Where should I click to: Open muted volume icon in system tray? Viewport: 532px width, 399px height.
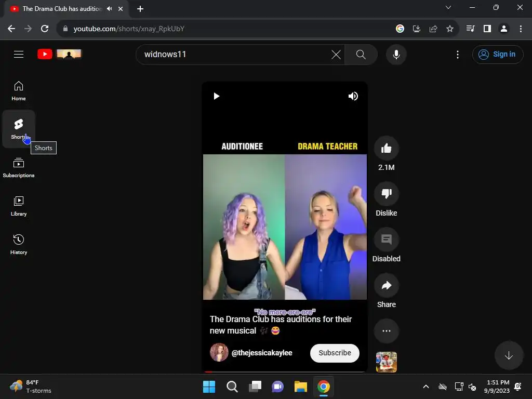472,387
